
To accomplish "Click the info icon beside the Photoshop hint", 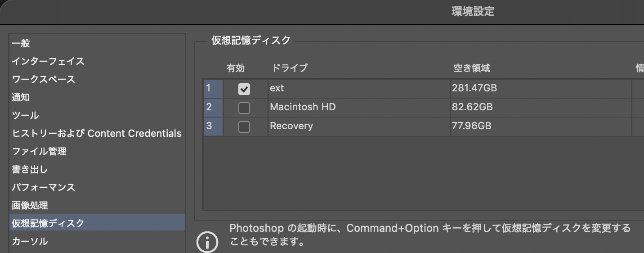I will [207, 241].
